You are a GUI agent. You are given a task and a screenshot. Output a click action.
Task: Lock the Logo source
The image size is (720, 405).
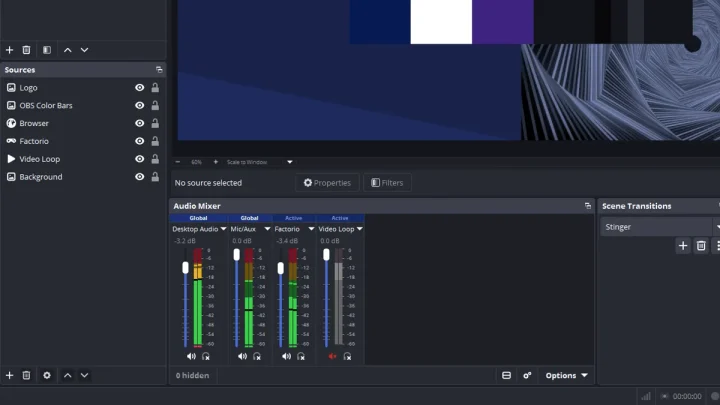pyautogui.click(x=155, y=88)
